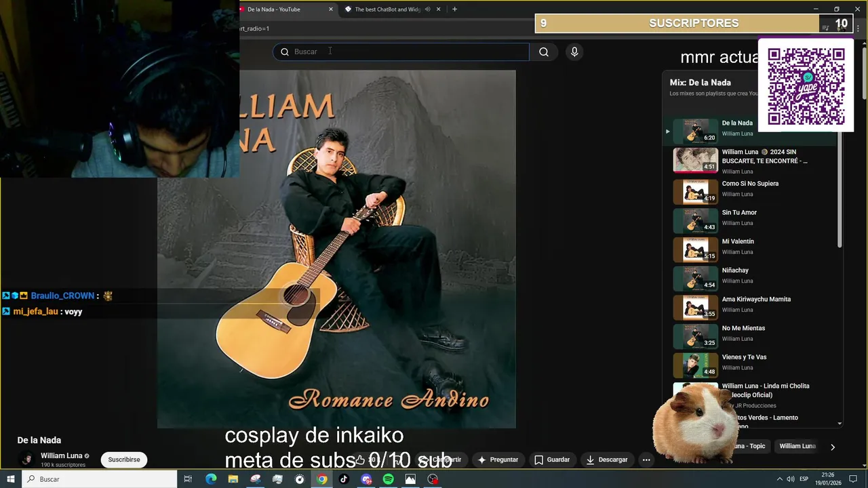Click the Mix: De la Nada title
The width and height of the screenshot is (868, 488).
tap(700, 83)
